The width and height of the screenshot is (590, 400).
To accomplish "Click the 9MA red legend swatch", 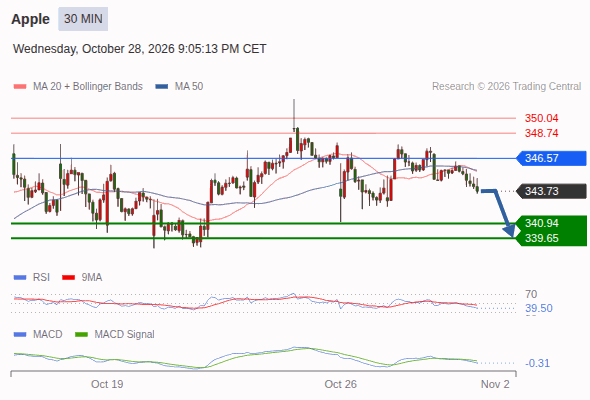I will (68, 278).
